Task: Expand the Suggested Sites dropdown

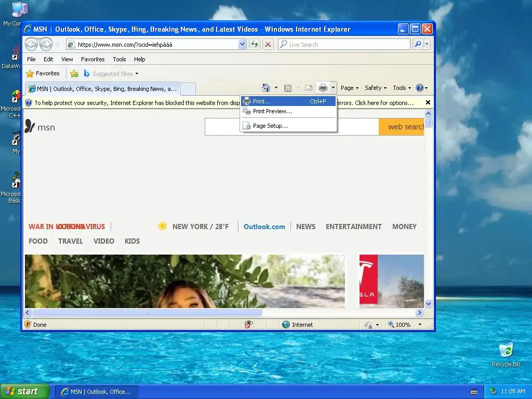Action: tap(137, 74)
